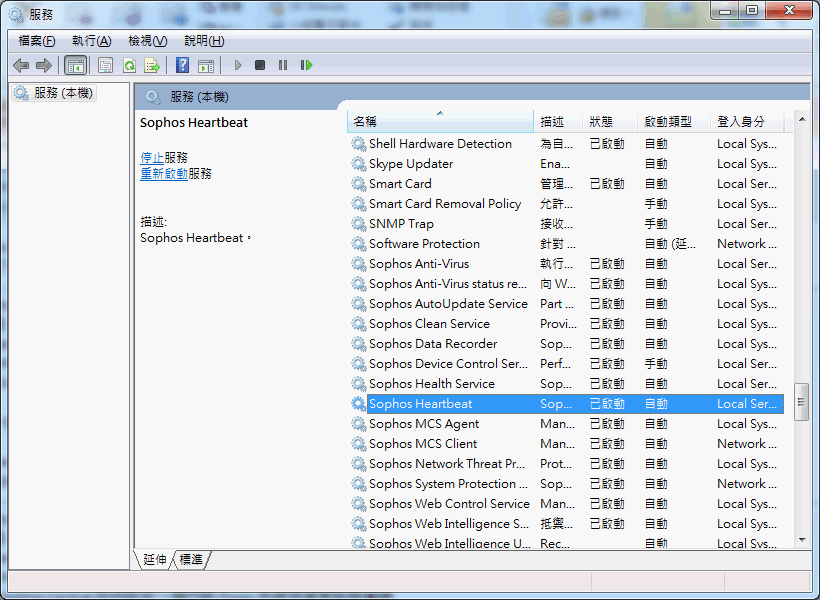The image size is (820, 600).
Task: Go forward with the toolbar right arrow
Action: [44, 65]
